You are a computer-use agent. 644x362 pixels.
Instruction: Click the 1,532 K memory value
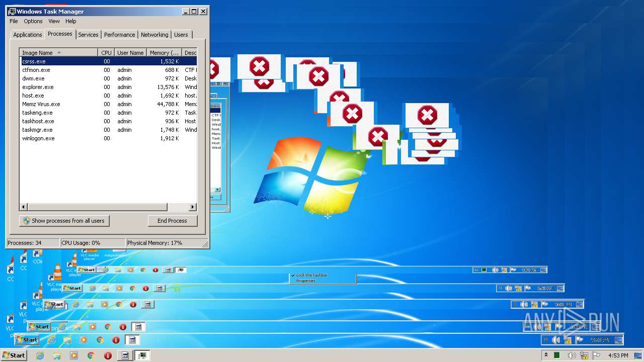pos(170,61)
